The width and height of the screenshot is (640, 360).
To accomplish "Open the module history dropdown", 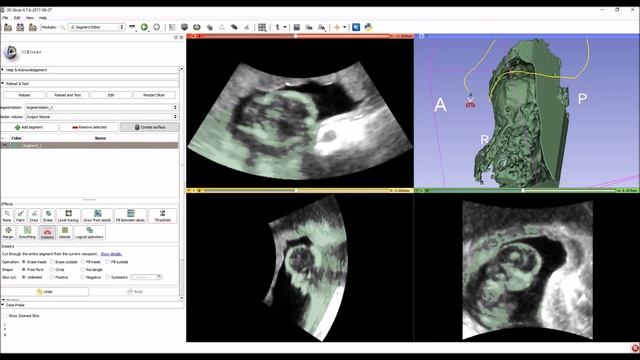I will pos(132,27).
